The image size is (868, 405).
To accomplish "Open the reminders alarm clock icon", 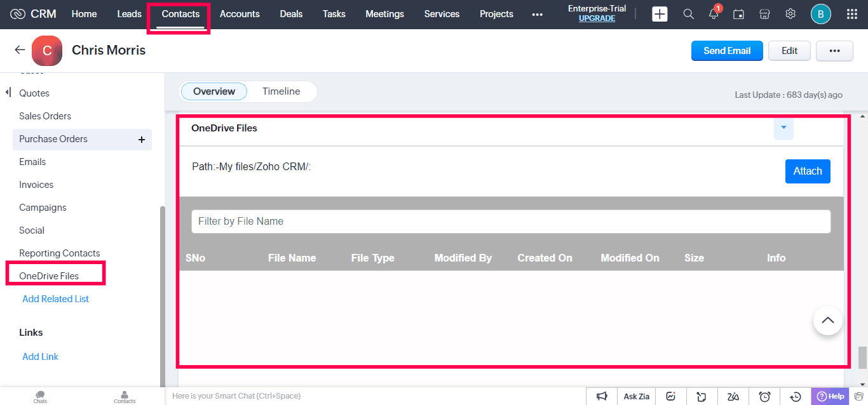I will point(764,396).
